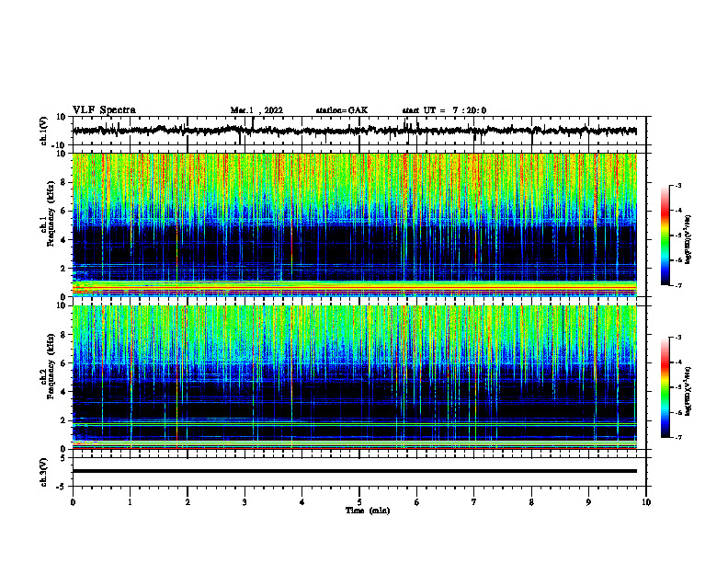The image size is (728, 563).
Task: Click the "3" tick on the time axis
Action: [245, 502]
